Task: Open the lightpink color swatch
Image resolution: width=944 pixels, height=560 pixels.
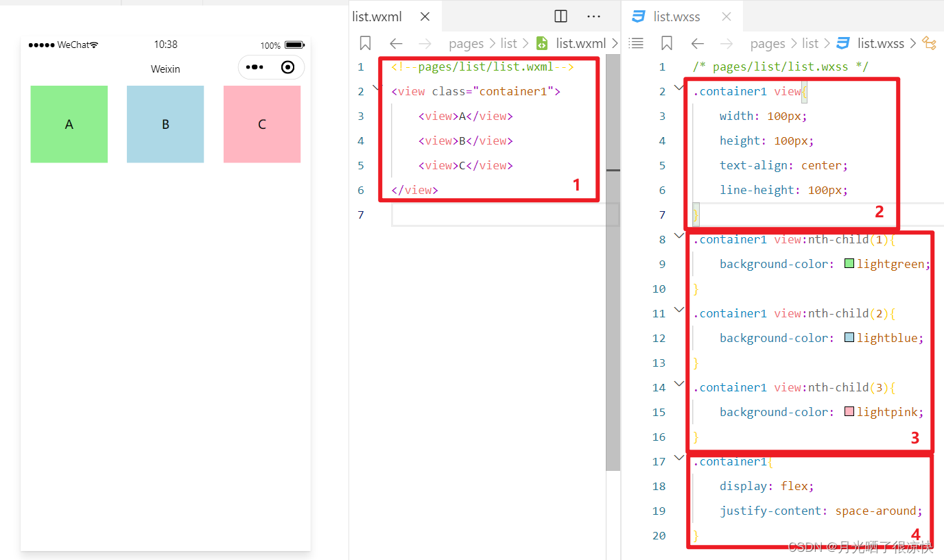Action: 849,411
